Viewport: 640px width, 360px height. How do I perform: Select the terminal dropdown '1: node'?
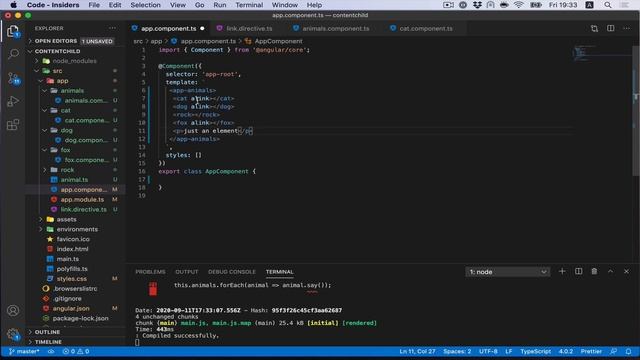507,272
